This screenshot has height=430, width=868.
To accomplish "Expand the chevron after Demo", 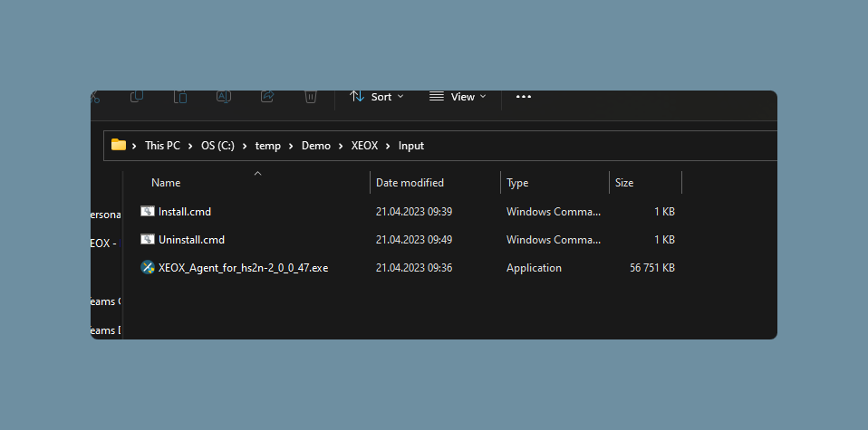I will (341, 146).
